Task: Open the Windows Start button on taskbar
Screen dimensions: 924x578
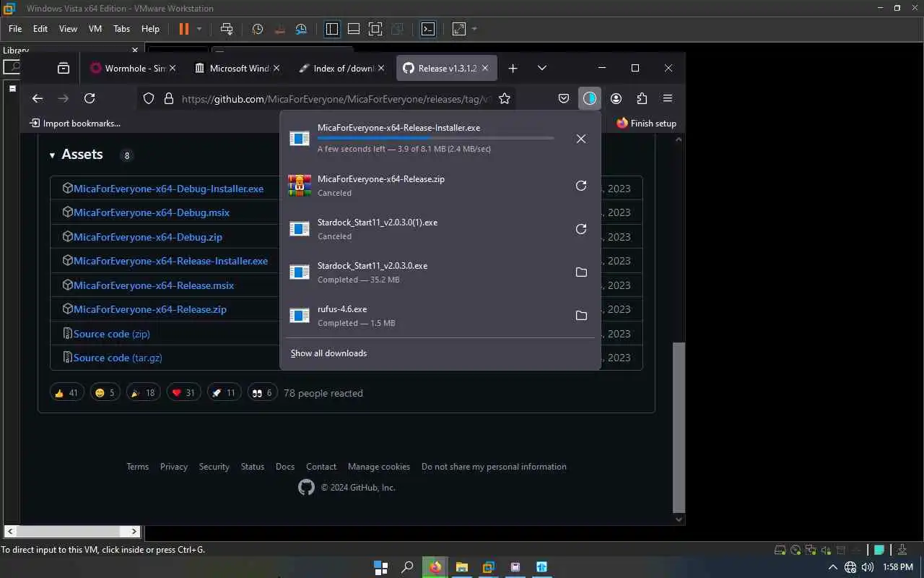Action: 380,567
